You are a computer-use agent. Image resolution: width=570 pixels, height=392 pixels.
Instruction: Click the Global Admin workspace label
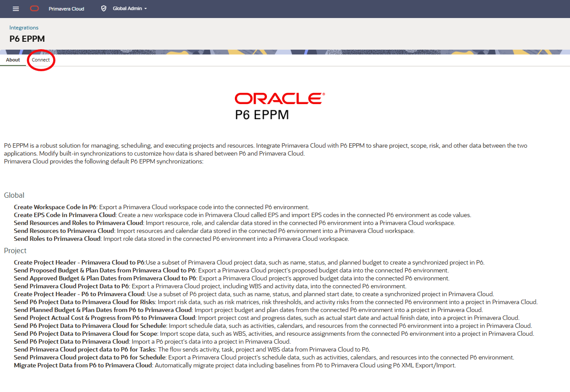click(127, 9)
